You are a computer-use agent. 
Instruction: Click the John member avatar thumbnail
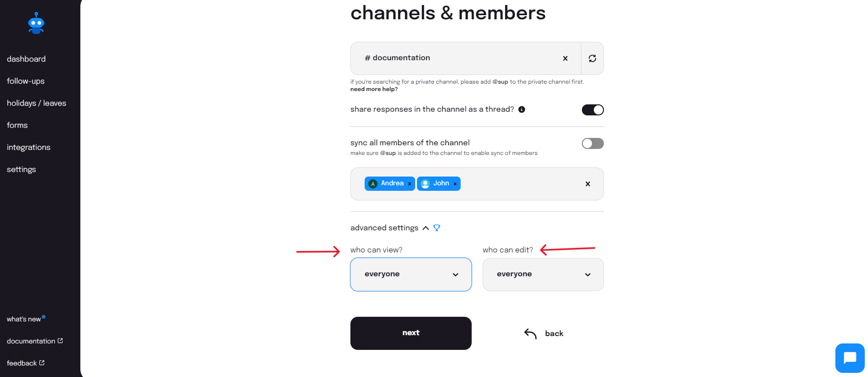pos(425,183)
